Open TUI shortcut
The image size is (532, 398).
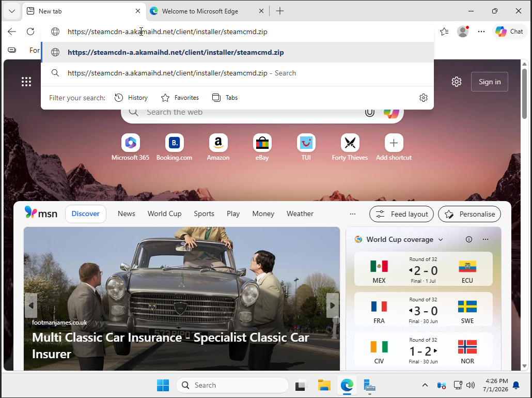[x=306, y=148]
